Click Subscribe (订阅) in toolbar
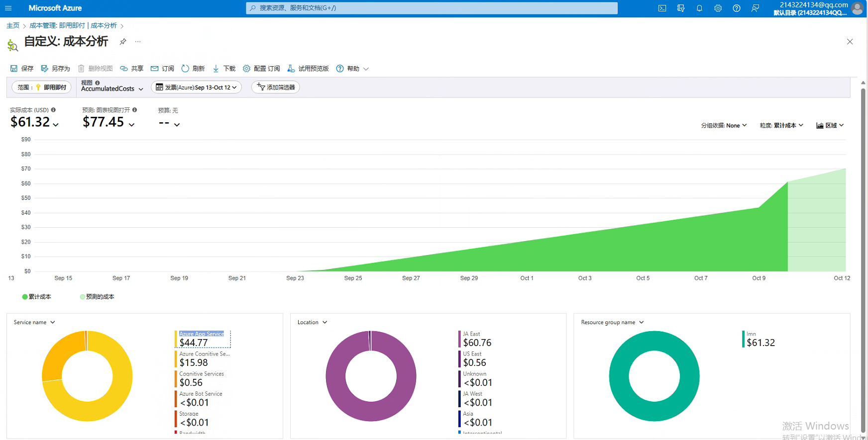The image size is (868, 440). point(162,69)
